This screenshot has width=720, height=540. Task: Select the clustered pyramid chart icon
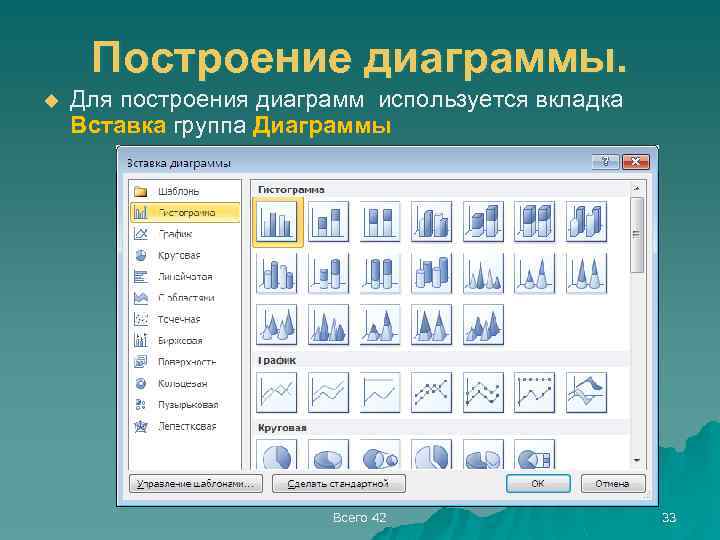[x=328, y=324]
